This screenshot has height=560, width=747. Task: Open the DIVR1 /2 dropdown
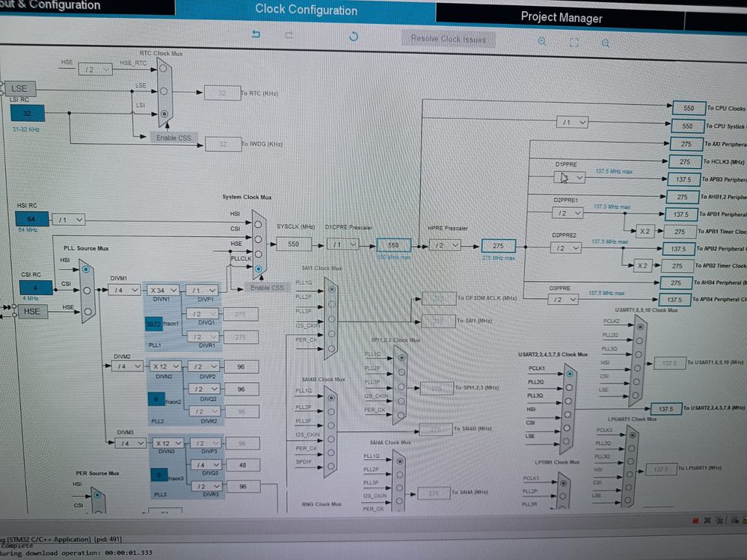click(203, 336)
